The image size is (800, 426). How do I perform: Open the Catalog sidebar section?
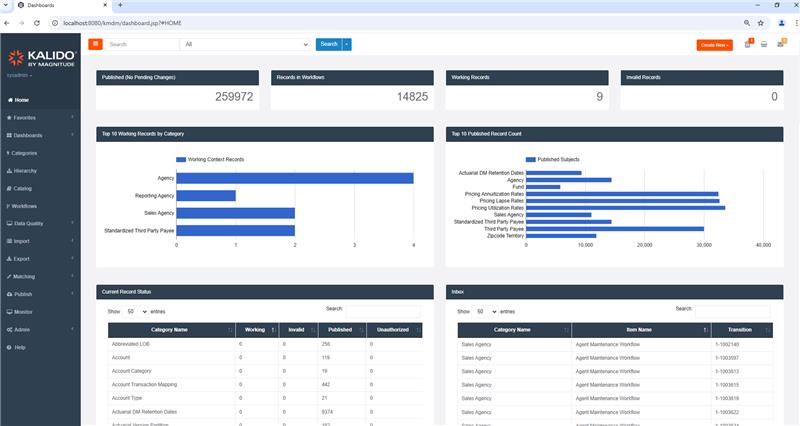22,188
